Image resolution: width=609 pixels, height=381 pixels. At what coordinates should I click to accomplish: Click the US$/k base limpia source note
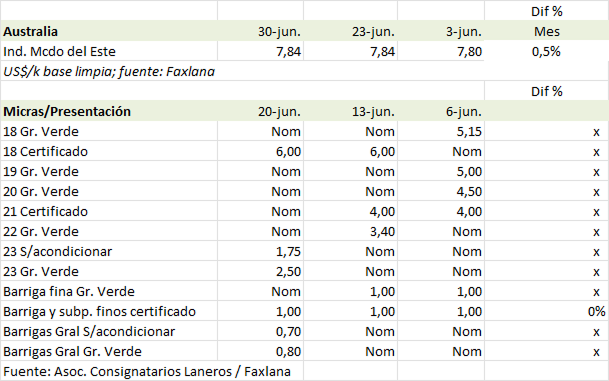(109, 71)
